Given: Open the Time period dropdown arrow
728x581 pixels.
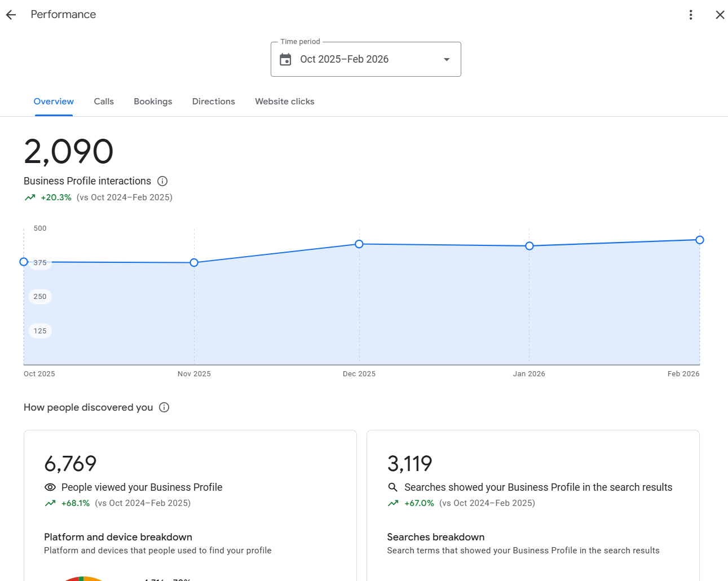Looking at the screenshot, I should point(447,59).
